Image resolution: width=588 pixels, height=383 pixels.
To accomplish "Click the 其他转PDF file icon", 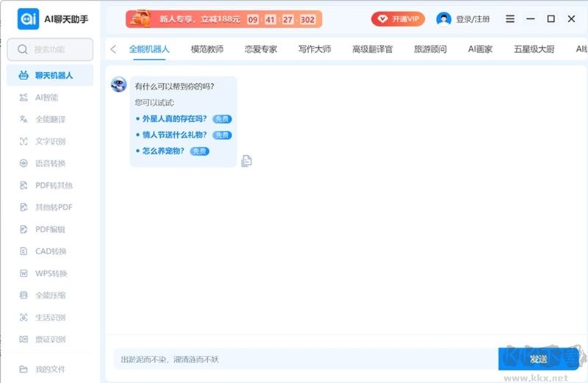I will click(x=24, y=207).
